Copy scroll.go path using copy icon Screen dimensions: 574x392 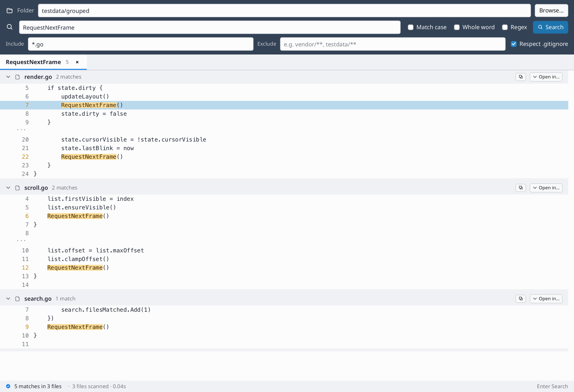(520, 188)
